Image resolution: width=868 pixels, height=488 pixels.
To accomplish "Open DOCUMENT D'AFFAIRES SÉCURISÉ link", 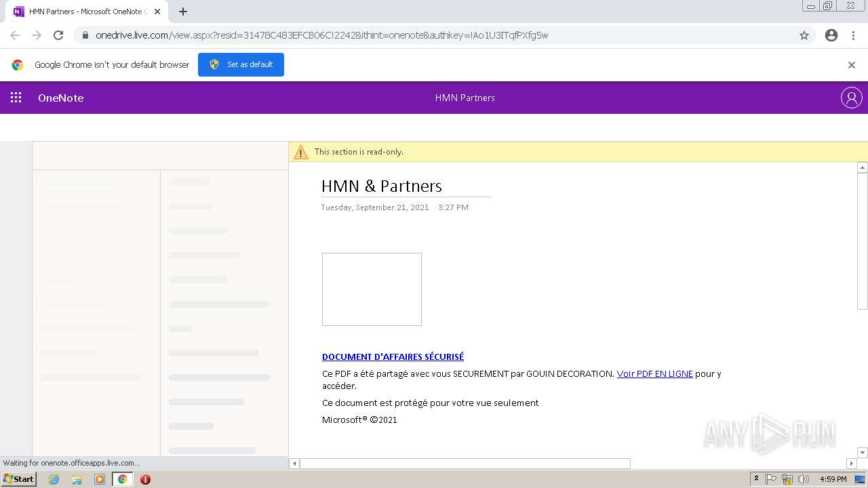I will 393,357.
